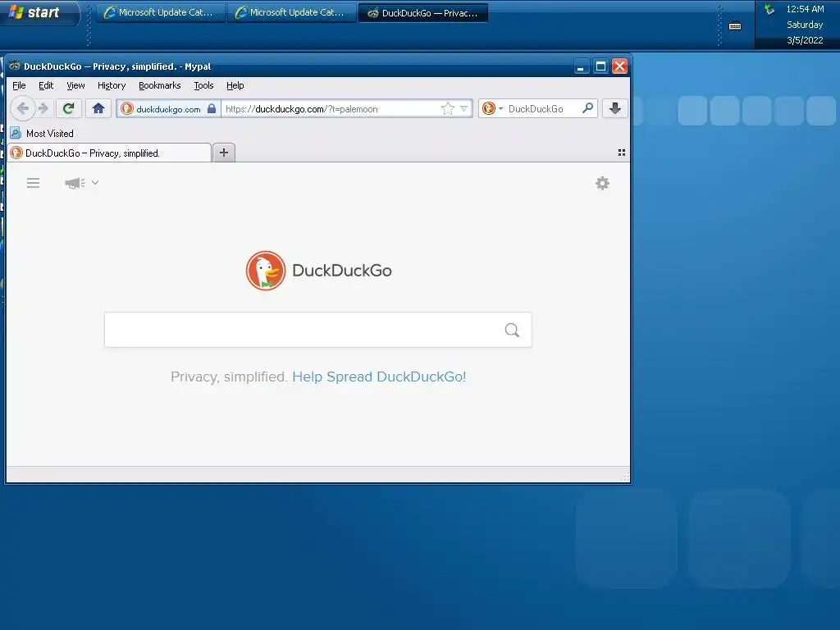Screen dimensions: 840x630
Task: Click the on-screen keyboard tray icon
Action: (x=735, y=25)
